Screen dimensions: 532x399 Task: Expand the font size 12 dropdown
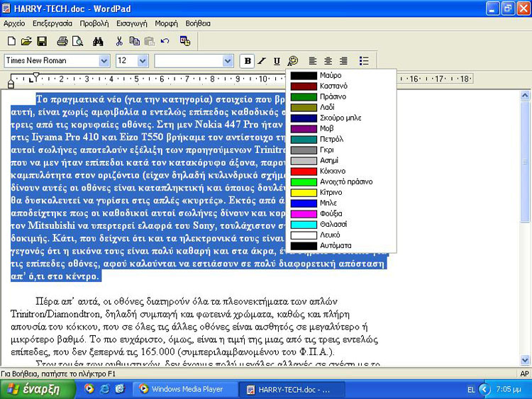pyautogui.click(x=143, y=61)
